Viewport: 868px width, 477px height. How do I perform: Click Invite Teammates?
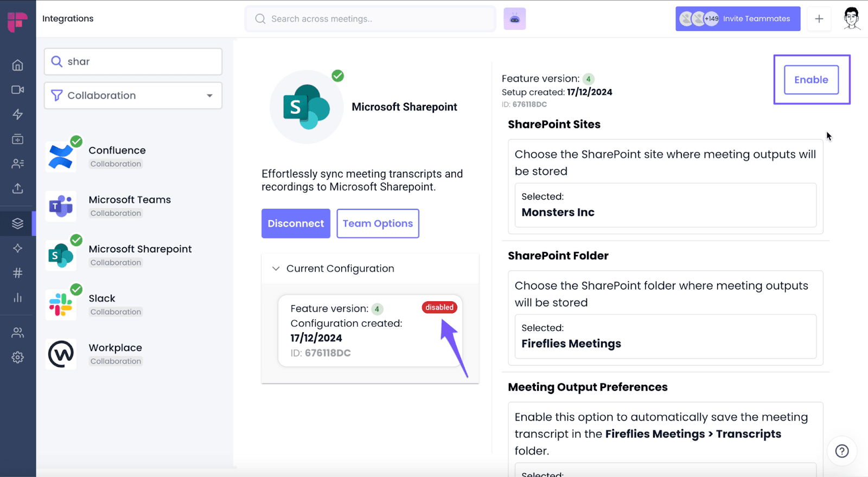point(738,19)
